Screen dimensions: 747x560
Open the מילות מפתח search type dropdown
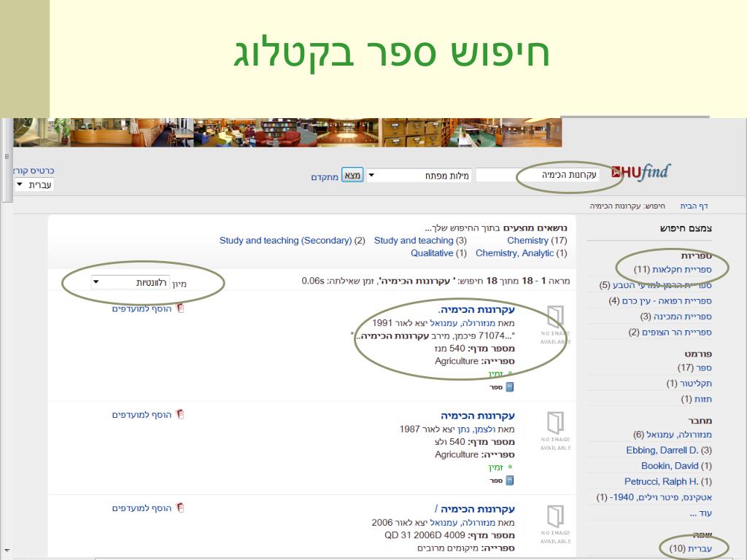tap(419, 176)
